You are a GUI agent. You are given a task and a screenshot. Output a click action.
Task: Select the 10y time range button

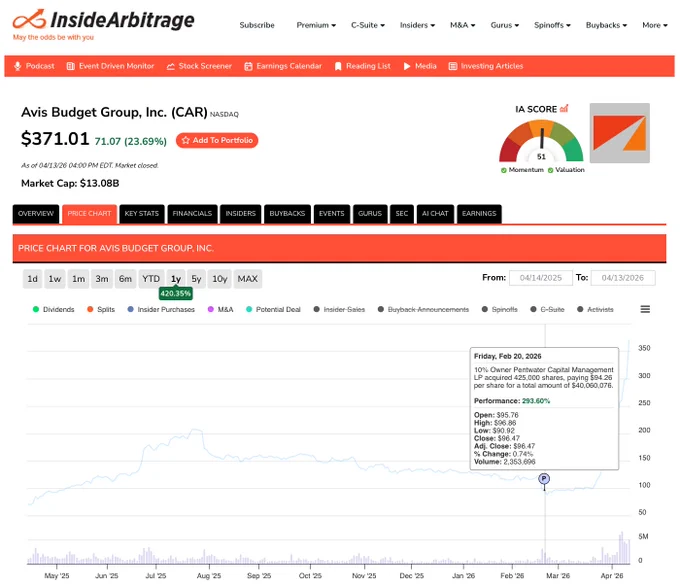[219, 279]
